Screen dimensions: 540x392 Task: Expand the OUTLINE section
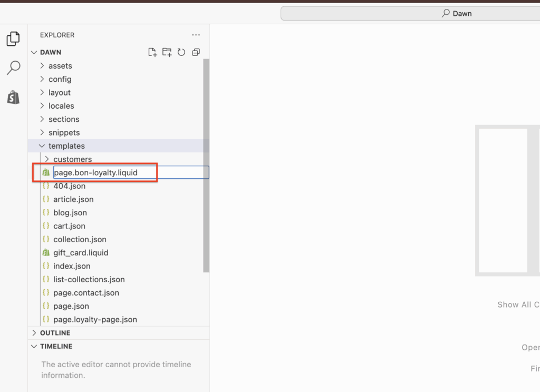(55, 333)
